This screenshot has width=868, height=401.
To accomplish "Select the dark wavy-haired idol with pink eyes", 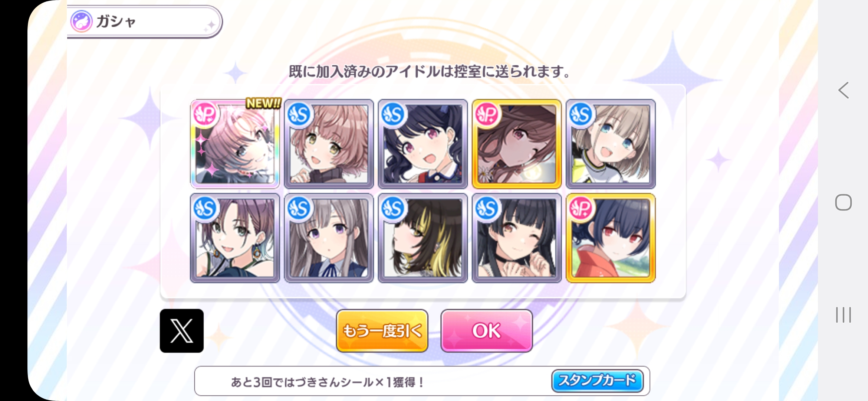I will tap(423, 144).
